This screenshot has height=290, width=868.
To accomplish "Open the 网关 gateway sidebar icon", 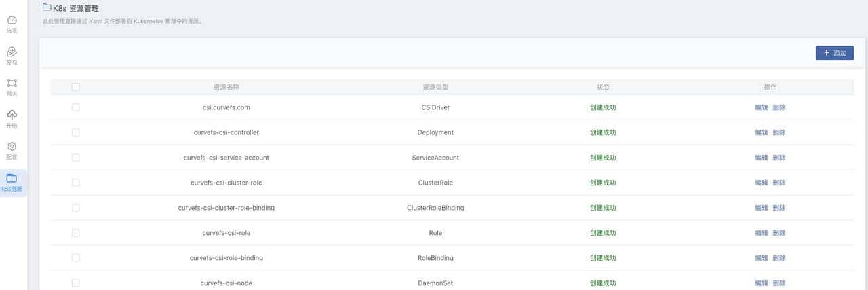I will pyautogui.click(x=12, y=84).
